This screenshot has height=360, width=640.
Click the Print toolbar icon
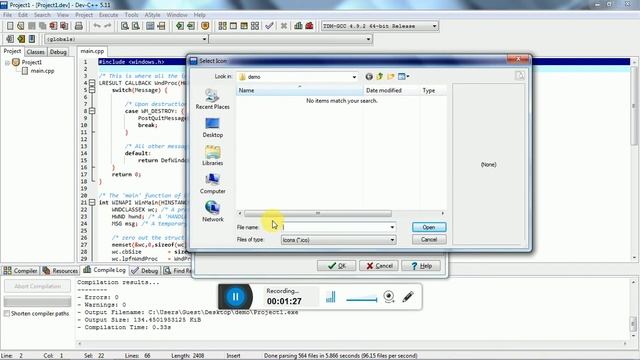tap(78, 26)
